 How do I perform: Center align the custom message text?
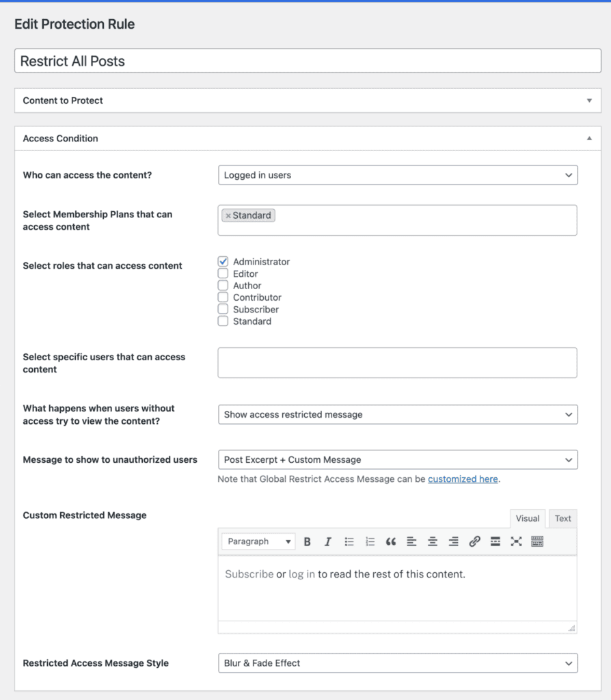coord(432,541)
